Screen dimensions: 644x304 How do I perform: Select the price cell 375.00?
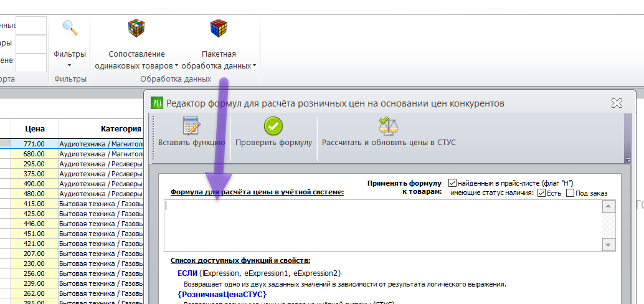(34, 174)
